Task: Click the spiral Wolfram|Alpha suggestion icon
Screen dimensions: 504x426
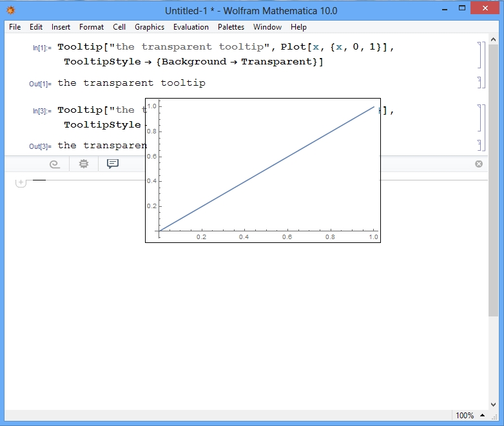Action: tap(55, 164)
